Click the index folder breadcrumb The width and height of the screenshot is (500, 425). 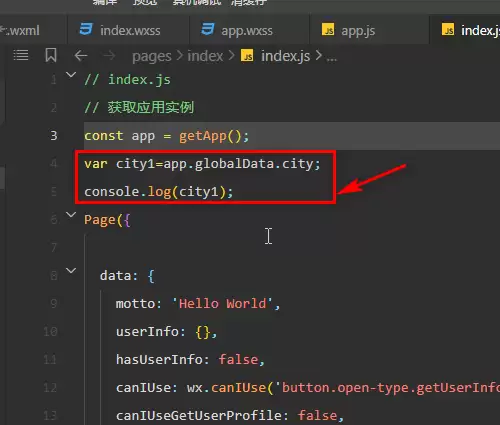tap(205, 56)
